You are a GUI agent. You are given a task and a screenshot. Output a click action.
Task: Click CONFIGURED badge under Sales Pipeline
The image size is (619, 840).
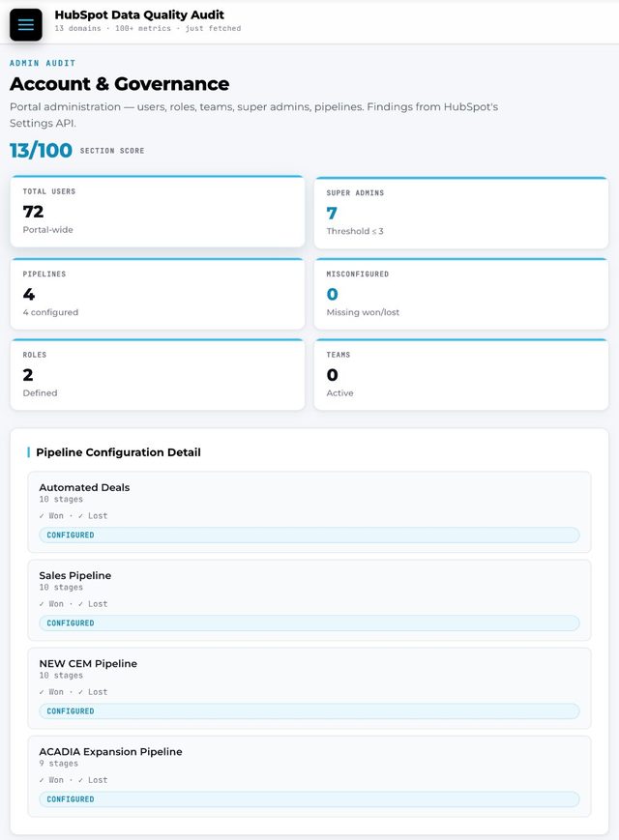coord(309,623)
